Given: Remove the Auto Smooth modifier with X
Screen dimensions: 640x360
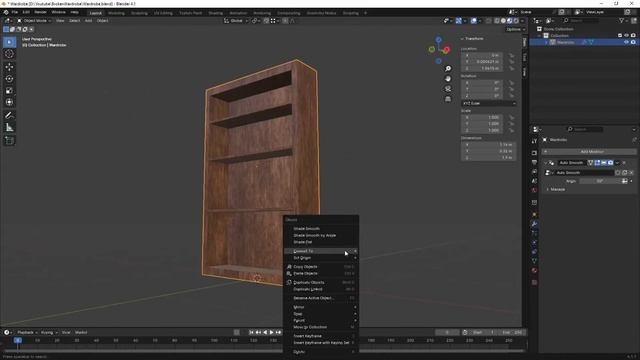Looking at the screenshot, I should 624,162.
